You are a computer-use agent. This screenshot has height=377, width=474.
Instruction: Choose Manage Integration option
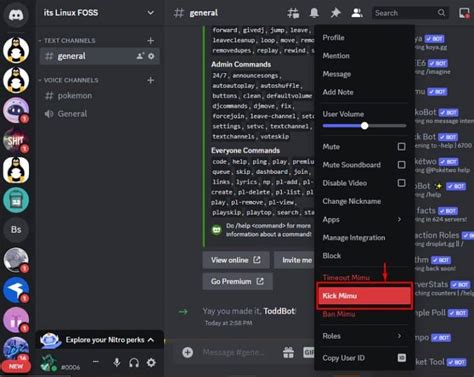click(364, 238)
